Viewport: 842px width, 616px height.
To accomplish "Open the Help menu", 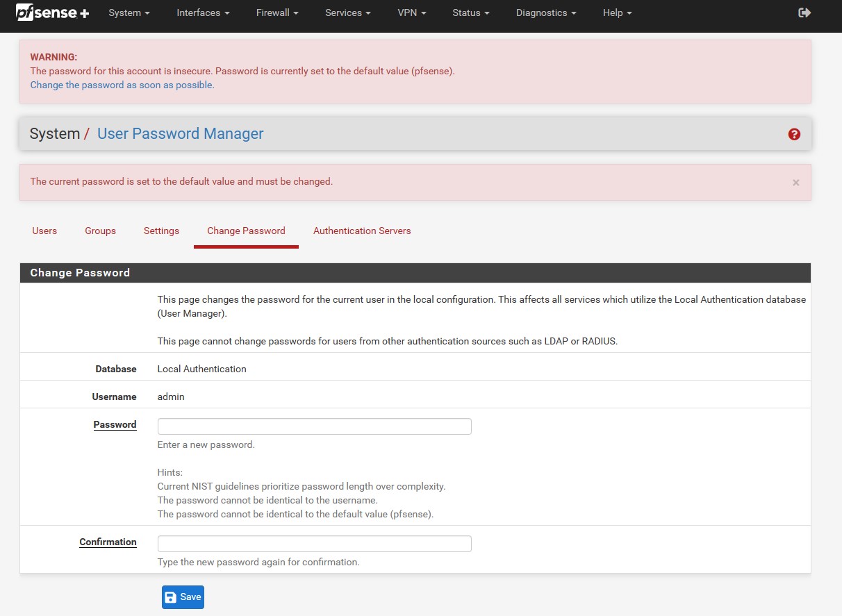I will pyautogui.click(x=617, y=13).
